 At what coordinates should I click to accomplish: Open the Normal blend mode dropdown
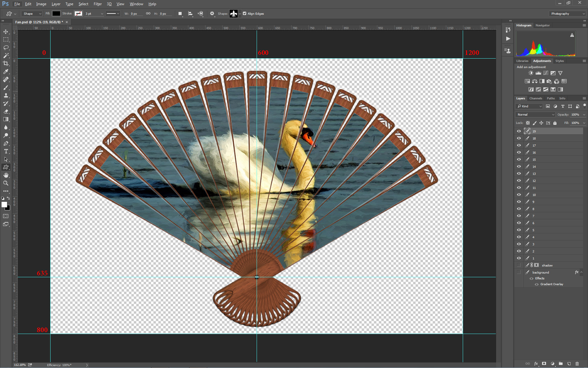pos(535,114)
